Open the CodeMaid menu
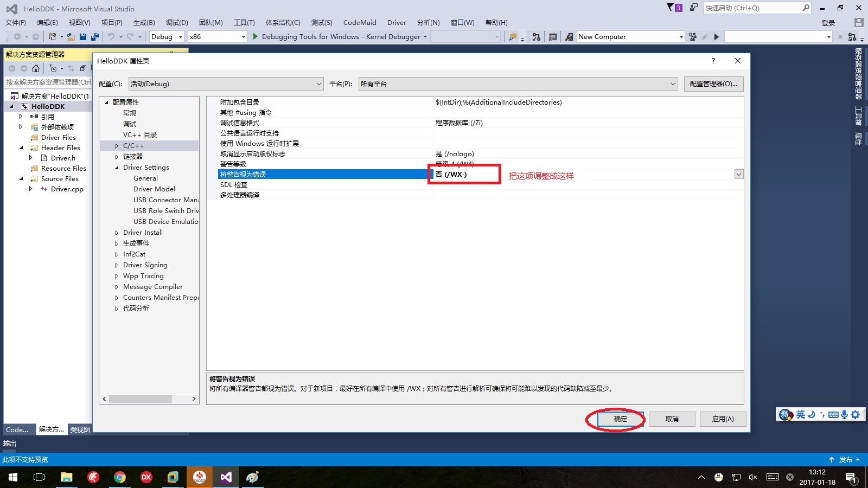 pos(360,22)
